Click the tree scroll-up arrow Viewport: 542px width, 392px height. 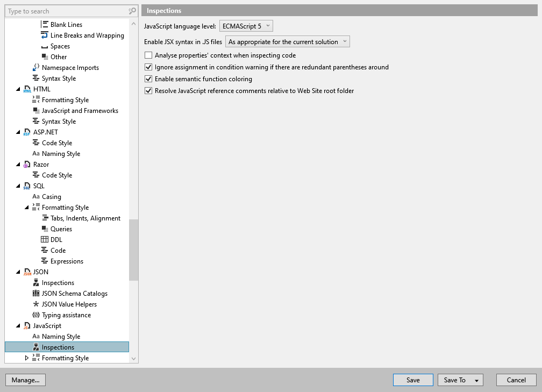point(133,24)
